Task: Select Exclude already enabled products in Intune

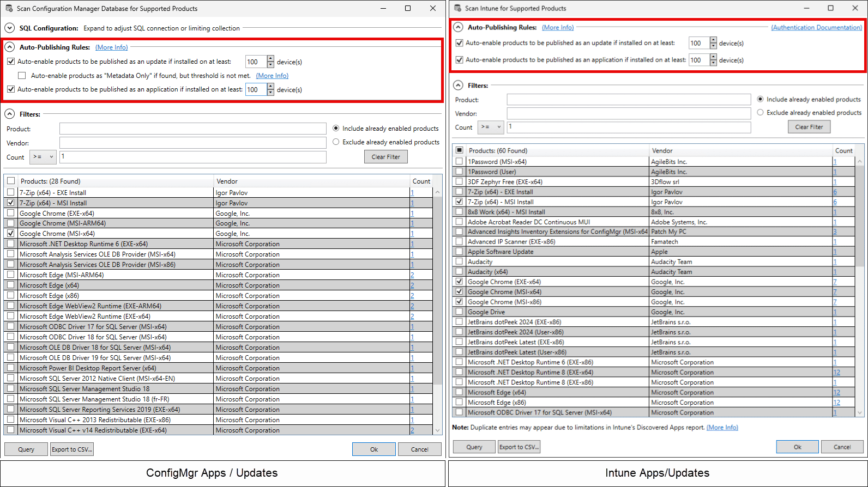Action: pos(760,112)
